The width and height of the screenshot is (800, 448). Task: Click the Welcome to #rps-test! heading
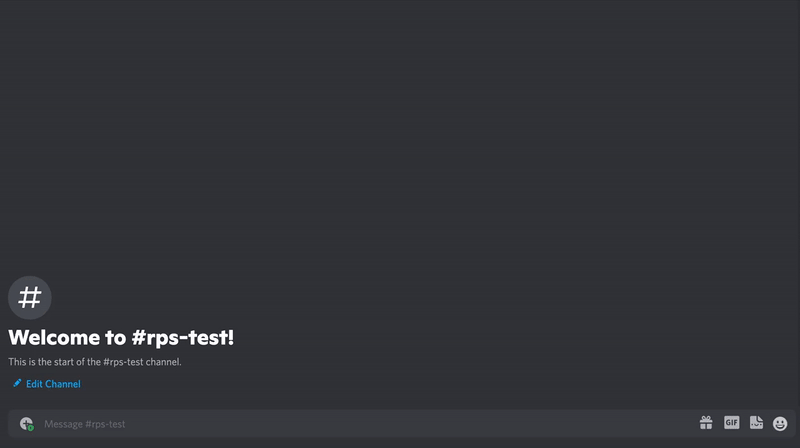pos(121,337)
